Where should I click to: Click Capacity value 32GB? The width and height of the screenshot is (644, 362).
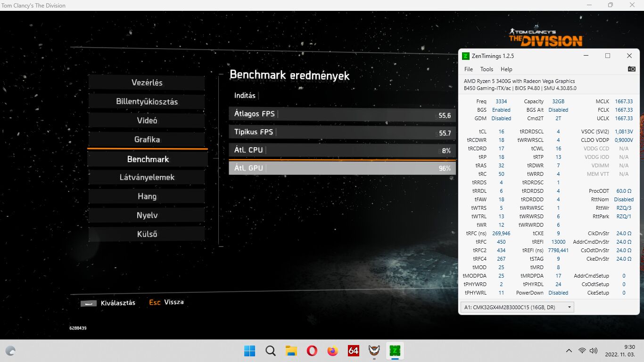click(558, 101)
